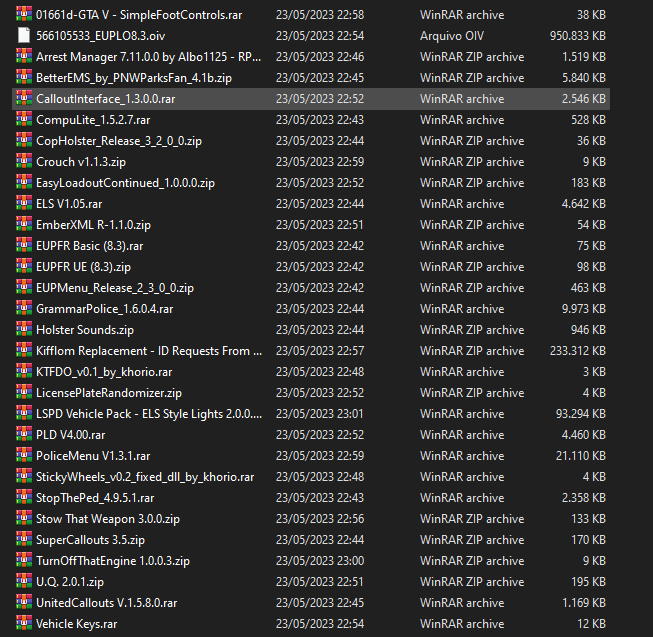Select file name ELS V1.05.rar

pyautogui.click(x=69, y=204)
